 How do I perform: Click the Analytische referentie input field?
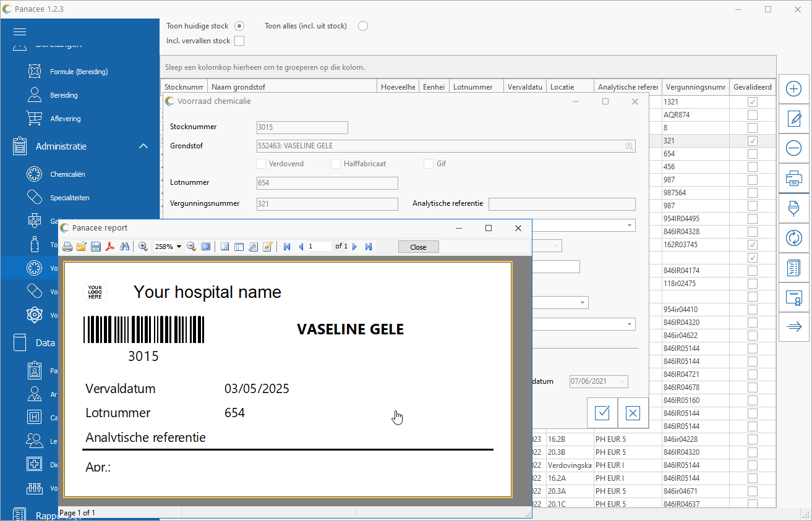pos(562,204)
